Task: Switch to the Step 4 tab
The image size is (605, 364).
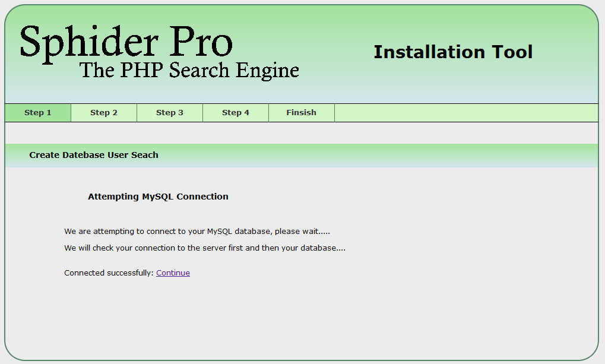Action: point(236,113)
